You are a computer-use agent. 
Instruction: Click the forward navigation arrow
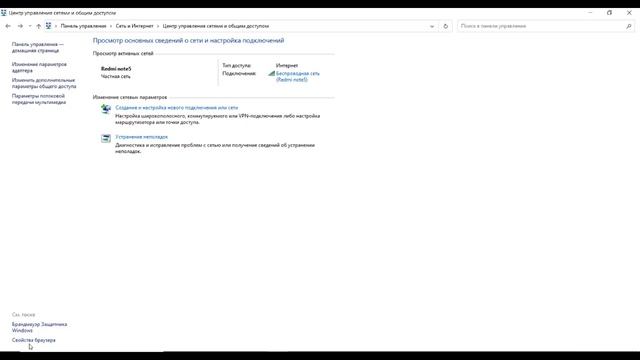[20, 26]
